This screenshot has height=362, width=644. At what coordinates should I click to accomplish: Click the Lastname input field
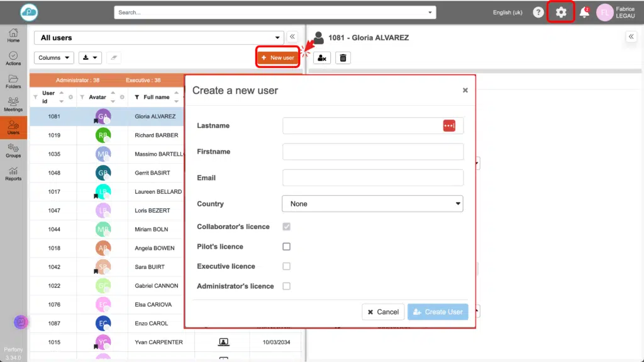(x=362, y=126)
